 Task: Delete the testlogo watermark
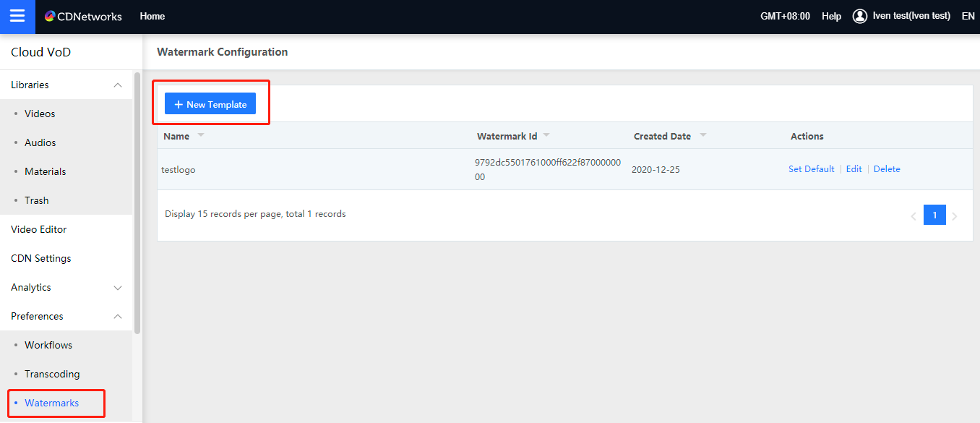click(x=887, y=169)
